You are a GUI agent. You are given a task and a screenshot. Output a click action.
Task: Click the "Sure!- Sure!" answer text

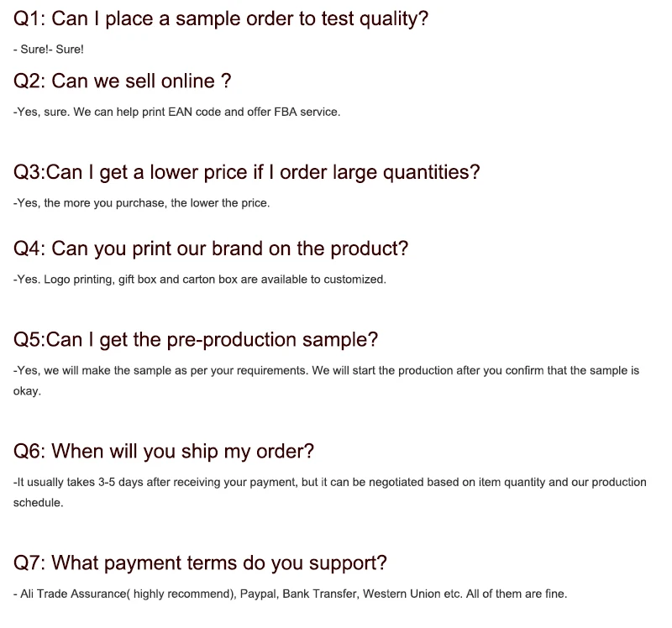(x=49, y=50)
